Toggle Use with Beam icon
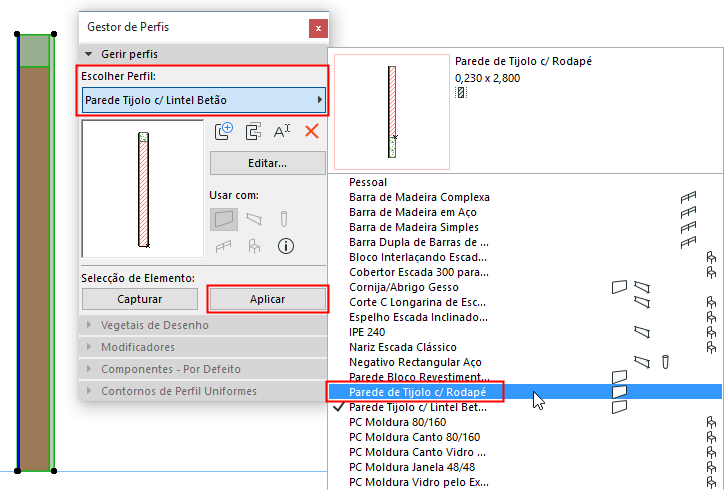The width and height of the screenshot is (724, 490). pos(254,219)
